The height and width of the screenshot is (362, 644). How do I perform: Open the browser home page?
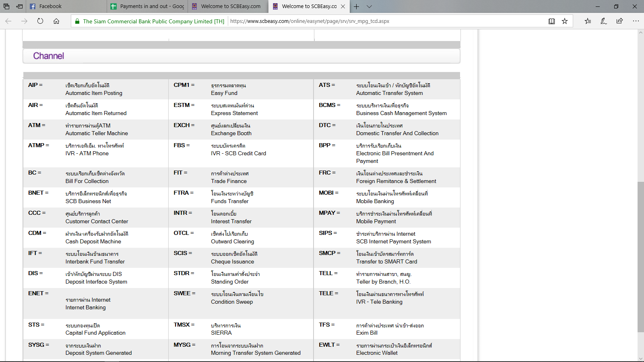(x=56, y=21)
